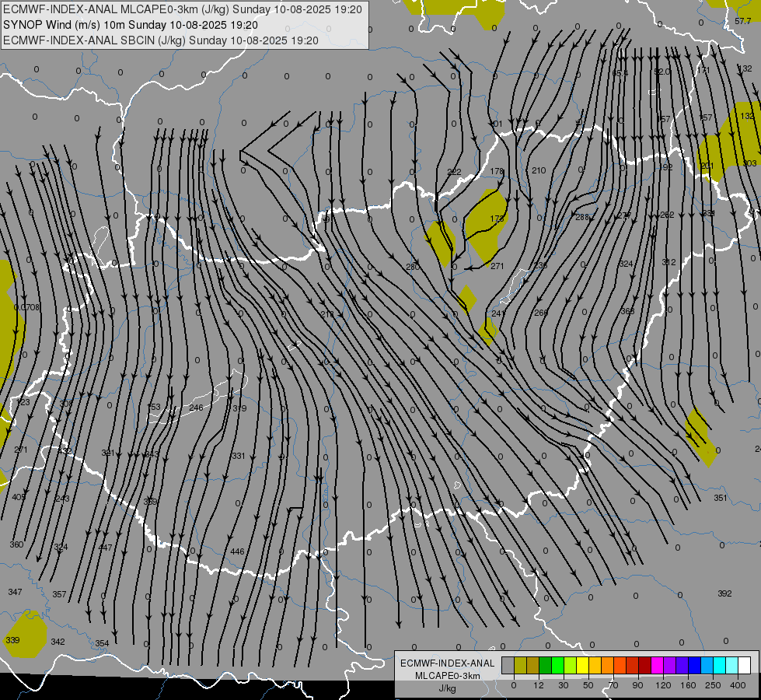The image size is (761, 700).
Task: Click the pure yellow legend swatch
Action: click(x=582, y=665)
